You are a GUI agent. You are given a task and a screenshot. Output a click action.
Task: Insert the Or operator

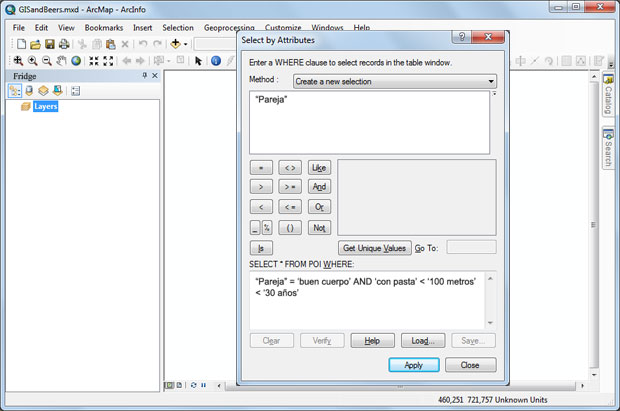319,207
